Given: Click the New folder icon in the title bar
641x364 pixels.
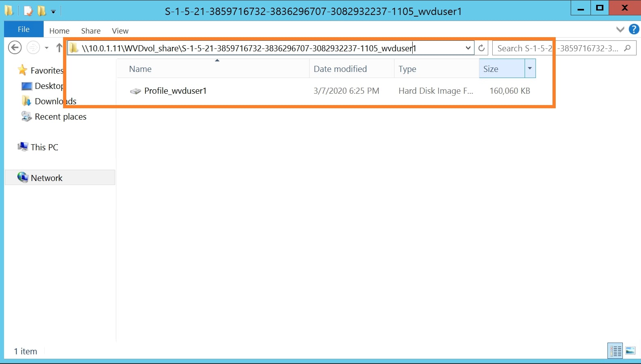Looking at the screenshot, I should coord(42,11).
